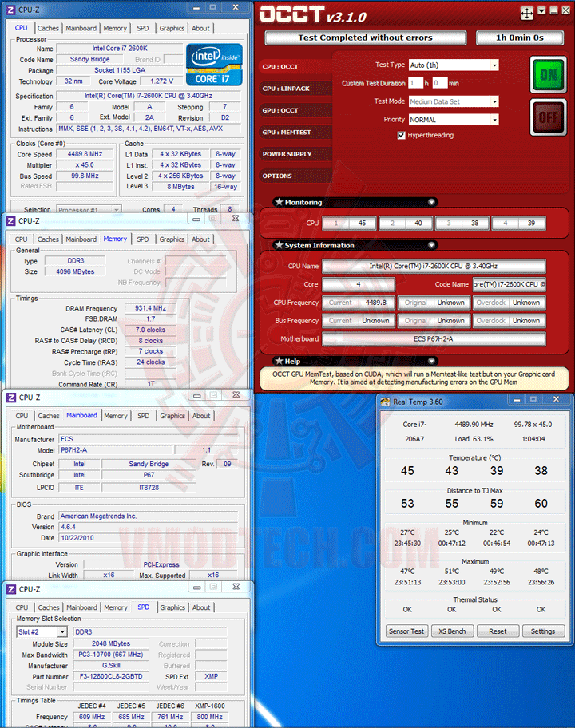
Task: Collapse the Help section
Action: click(431, 361)
